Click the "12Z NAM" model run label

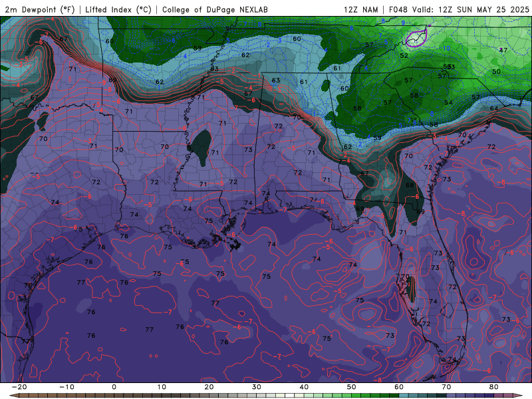pyautogui.click(x=360, y=9)
